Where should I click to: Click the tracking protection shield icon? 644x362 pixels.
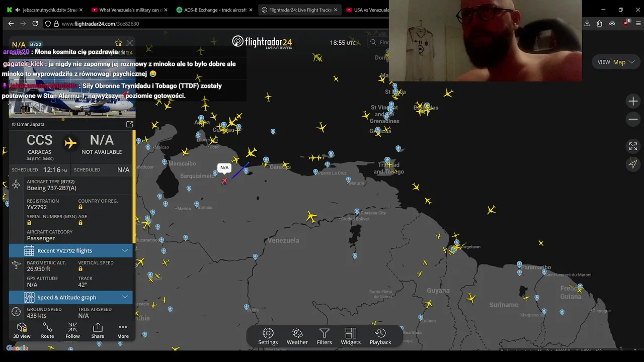point(48,24)
